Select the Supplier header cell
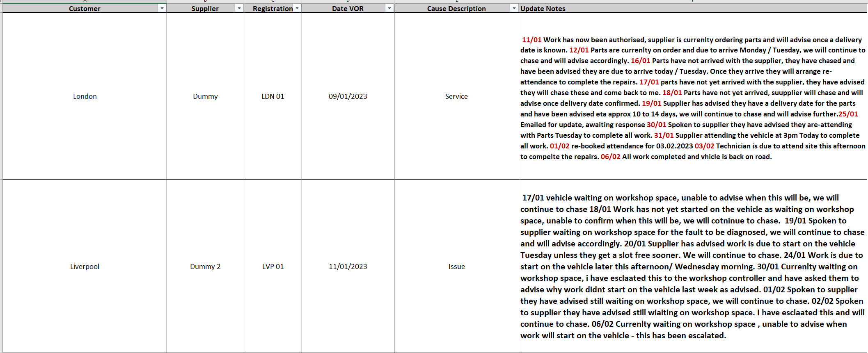 tap(205, 8)
